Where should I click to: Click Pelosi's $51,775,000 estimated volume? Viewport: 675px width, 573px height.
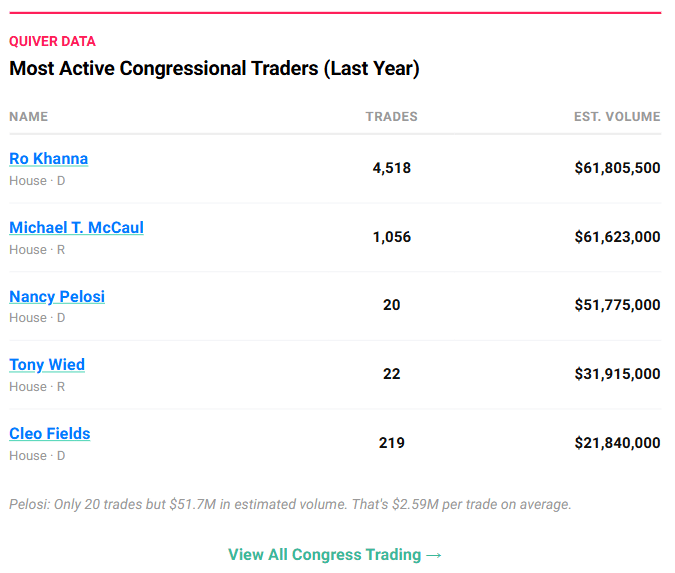(x=617, y=305)
